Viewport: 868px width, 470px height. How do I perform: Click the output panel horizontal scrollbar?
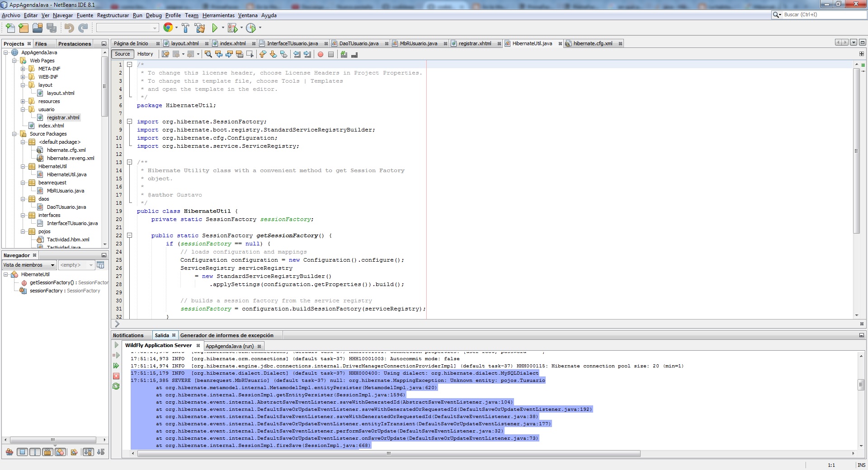(389, 453)
